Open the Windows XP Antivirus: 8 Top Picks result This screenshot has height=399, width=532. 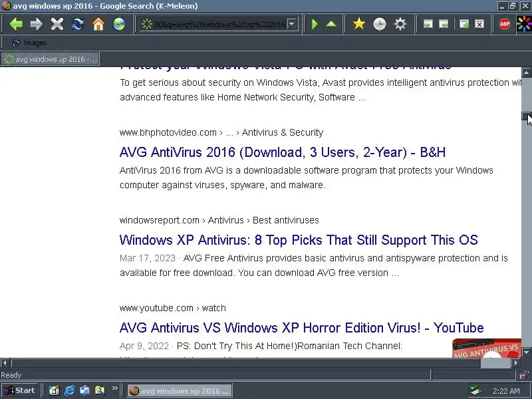click(x=299, y=240)
